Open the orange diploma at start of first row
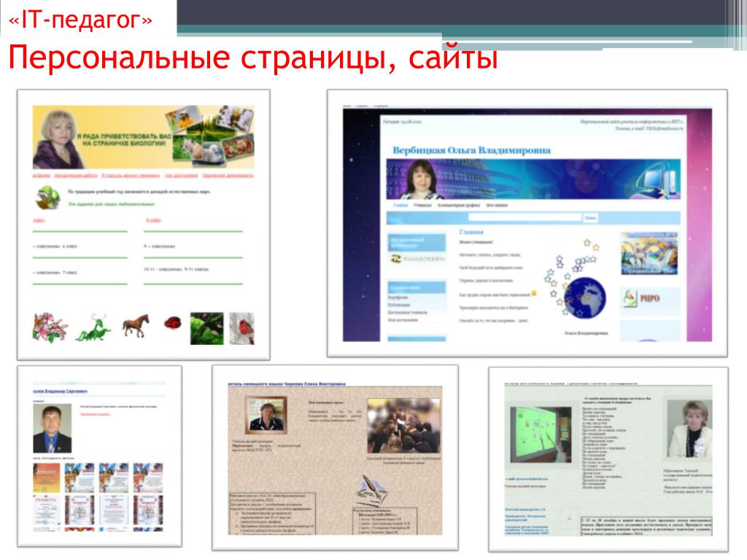The width and height of the screenshot is (747, 560). coord(46,478)
